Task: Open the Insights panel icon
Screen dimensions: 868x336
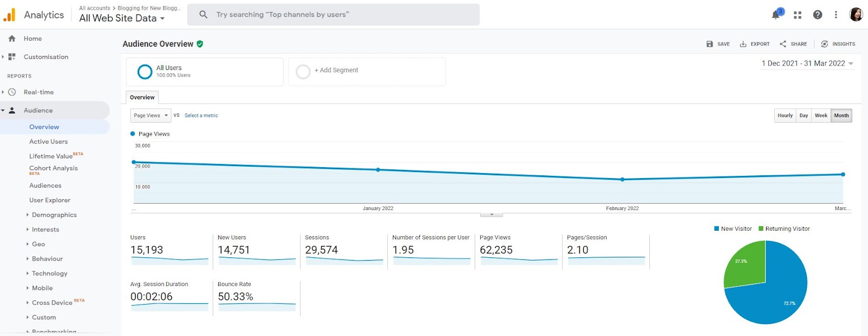Action: pos(825,44)
